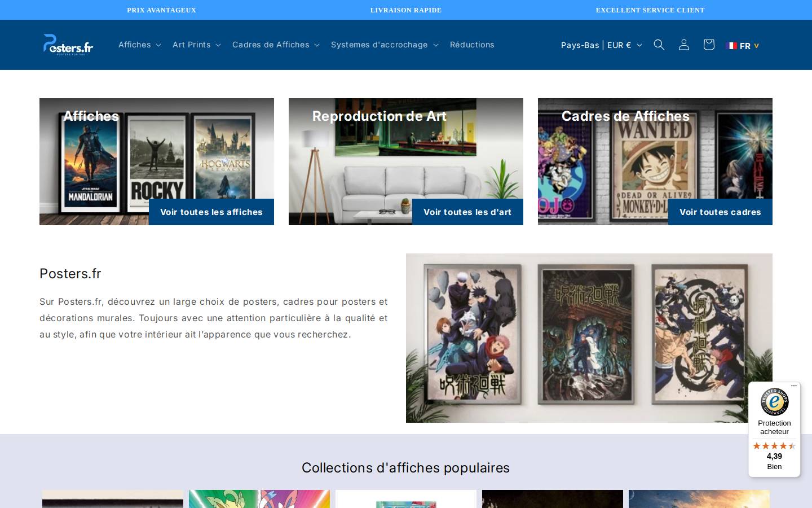
Task: Open the shopping cart icon
Action: point(709,45)
